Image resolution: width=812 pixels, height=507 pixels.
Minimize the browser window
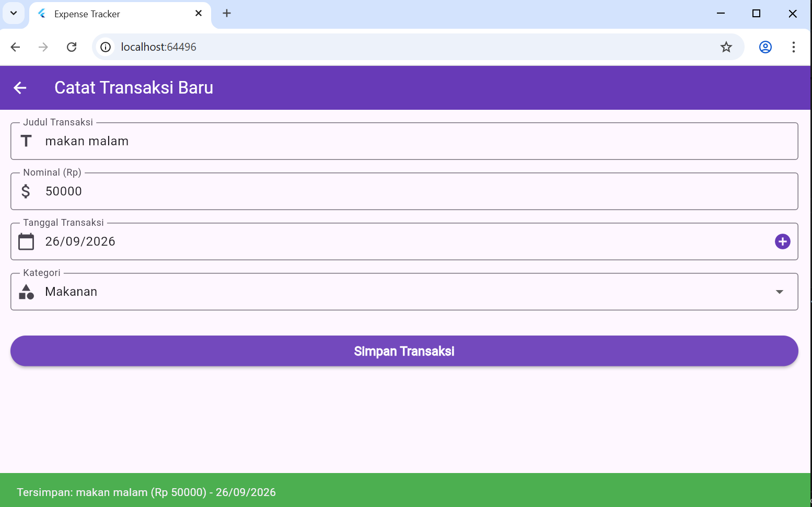coord(721,14)
